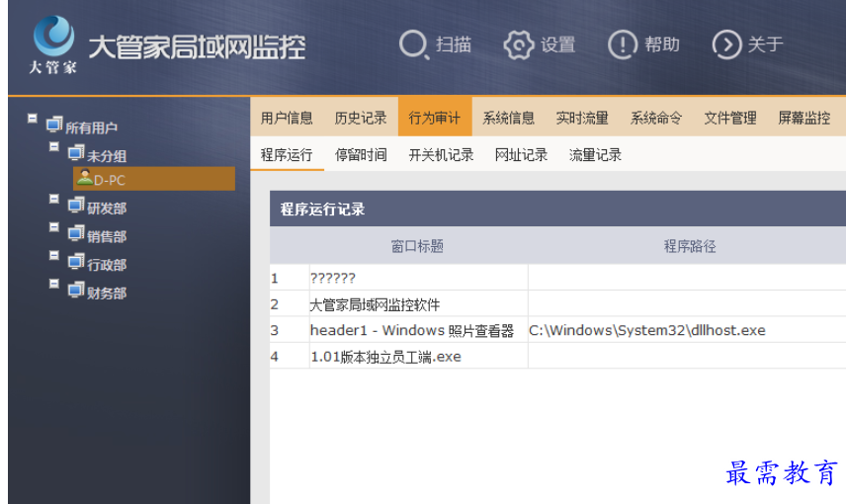Click the 关于 label
This screenshot has height=504, width=846.
(766, 44)
